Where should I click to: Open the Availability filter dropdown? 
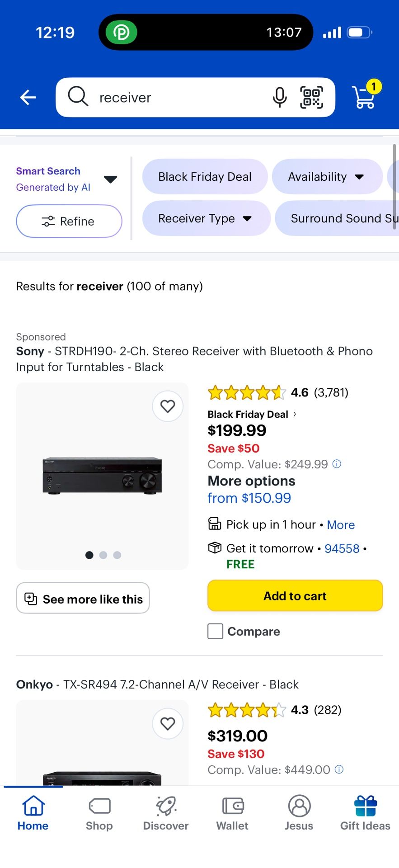(327, 177)
